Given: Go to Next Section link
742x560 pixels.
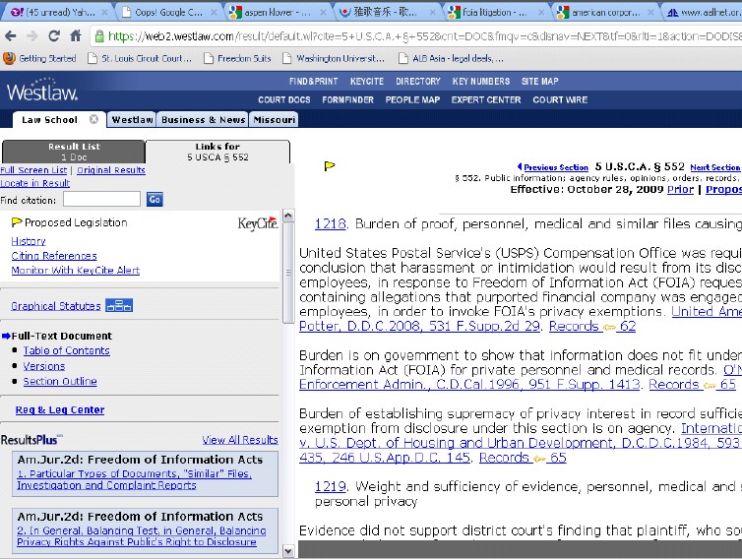Looking at the screenshot, I should click(714, 167).
